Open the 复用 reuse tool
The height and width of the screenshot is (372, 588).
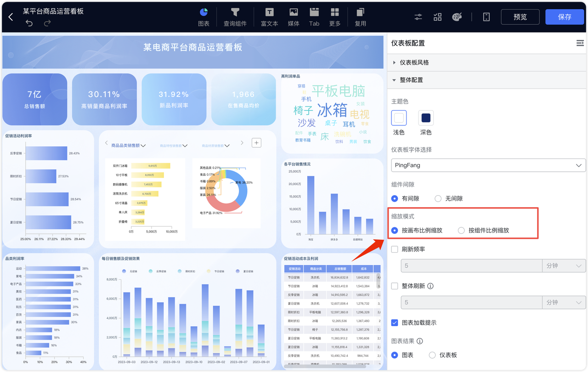(361, 17)
